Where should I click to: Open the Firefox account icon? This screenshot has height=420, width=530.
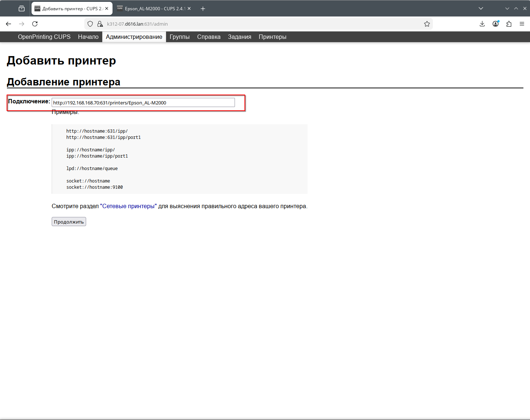tap(496, 24)
